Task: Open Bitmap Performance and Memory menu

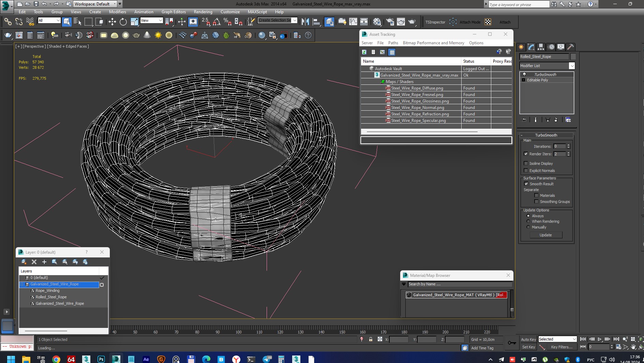Action: pos(433,43)
